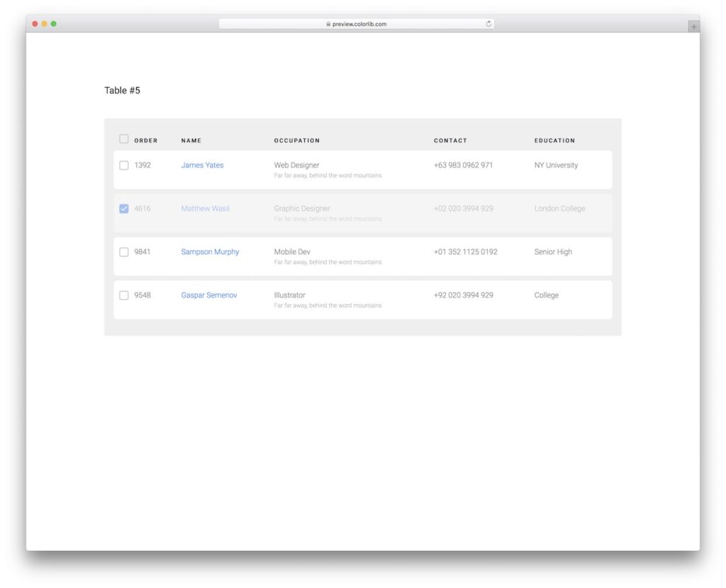Click the NAME column header

tap(191, 140)
